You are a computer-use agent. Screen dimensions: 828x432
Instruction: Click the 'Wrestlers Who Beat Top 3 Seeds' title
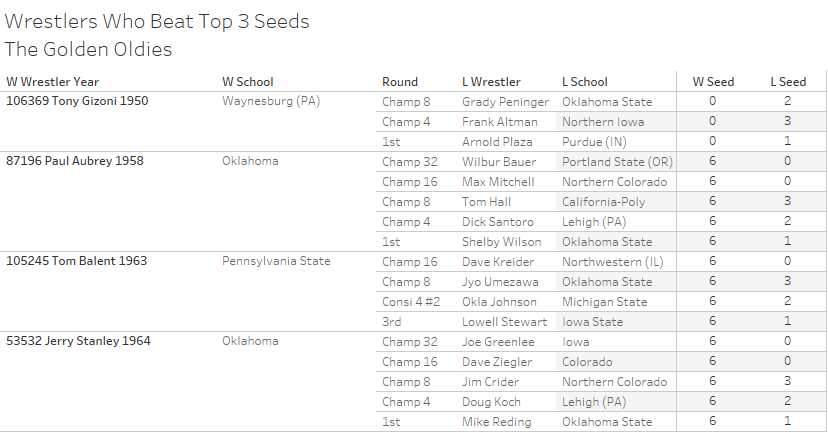(x=157, y=21)
